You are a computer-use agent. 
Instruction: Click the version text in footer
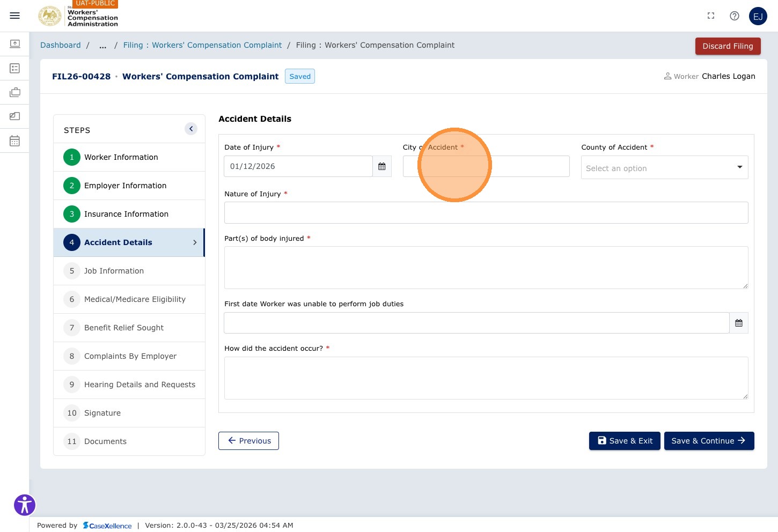(x=219, y=526)
